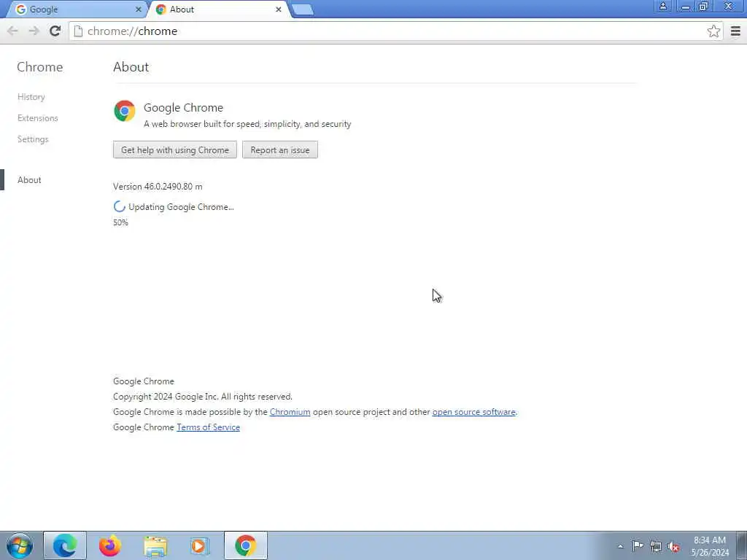747x560 pixels.
Task: Select About in the sidebar
Action: coord(29,180)
